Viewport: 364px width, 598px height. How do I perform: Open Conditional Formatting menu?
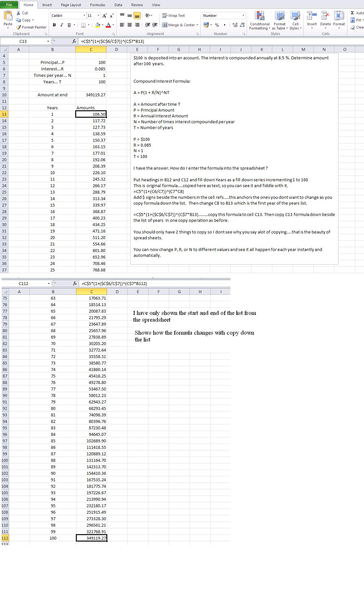[260, 20]
